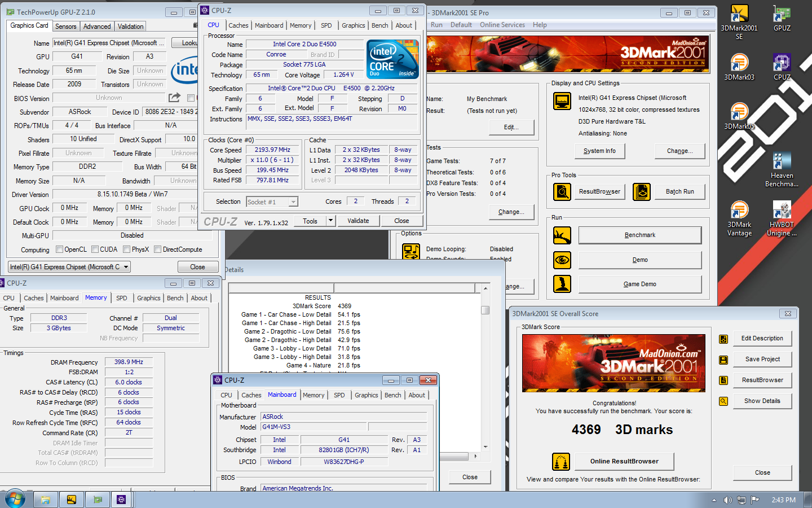This screenshot has height=508, width=812.
Task: Click Online ResultBrowser button
Action: 624,462
